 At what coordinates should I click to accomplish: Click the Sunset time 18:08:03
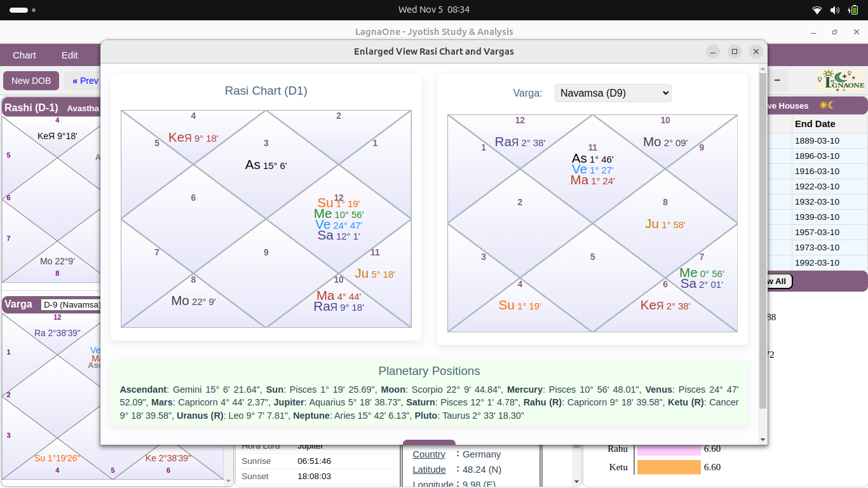[x=314, y=476]
